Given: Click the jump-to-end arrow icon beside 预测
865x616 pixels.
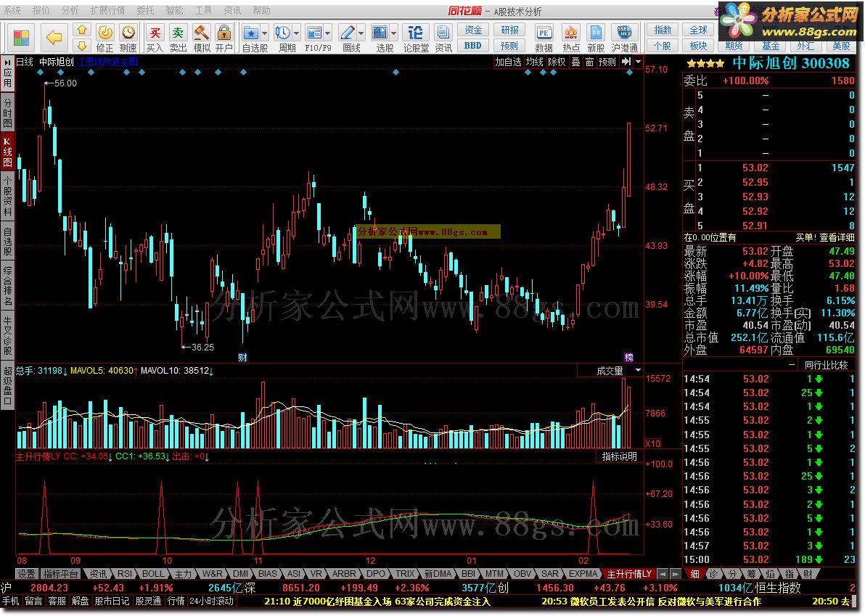Looking at the screenshot, I should [626, 62].
